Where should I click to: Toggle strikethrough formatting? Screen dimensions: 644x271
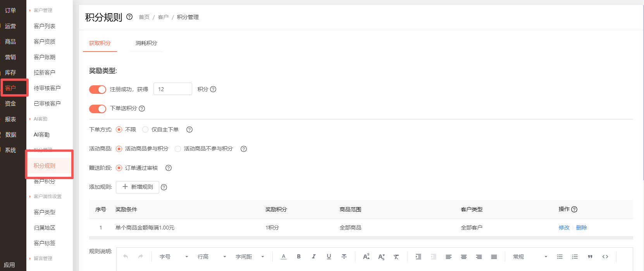tap(344, 257)
